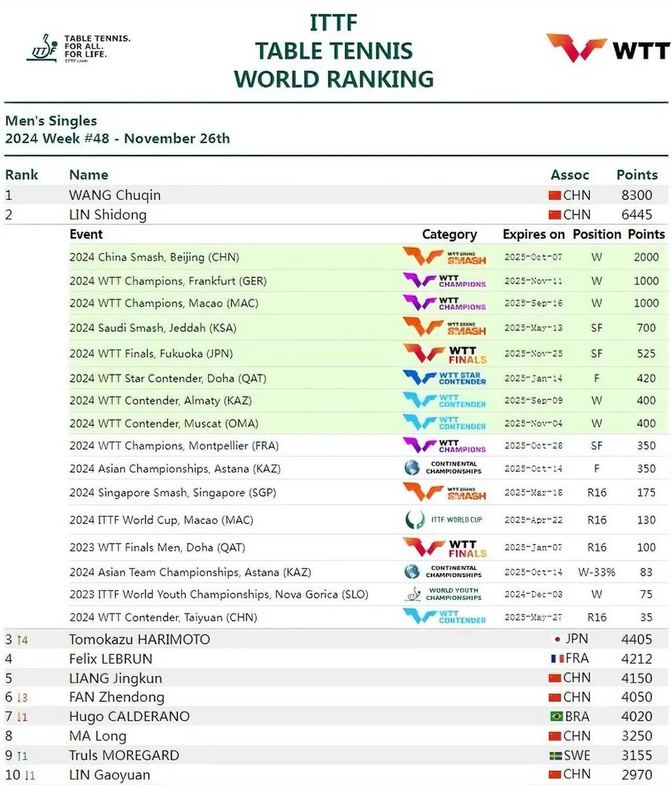Click the 'Truls MOREGARD' player name
672x785 pixels.
coord(124,756)
